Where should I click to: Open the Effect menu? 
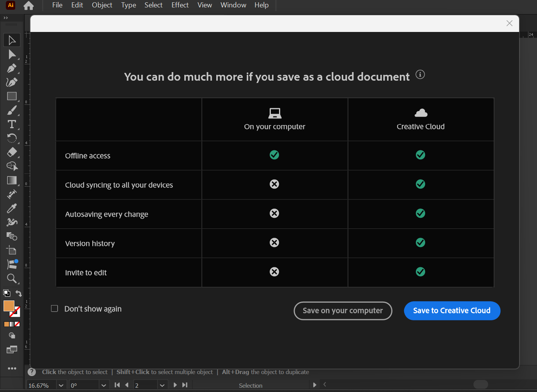[x=180, y=5]
